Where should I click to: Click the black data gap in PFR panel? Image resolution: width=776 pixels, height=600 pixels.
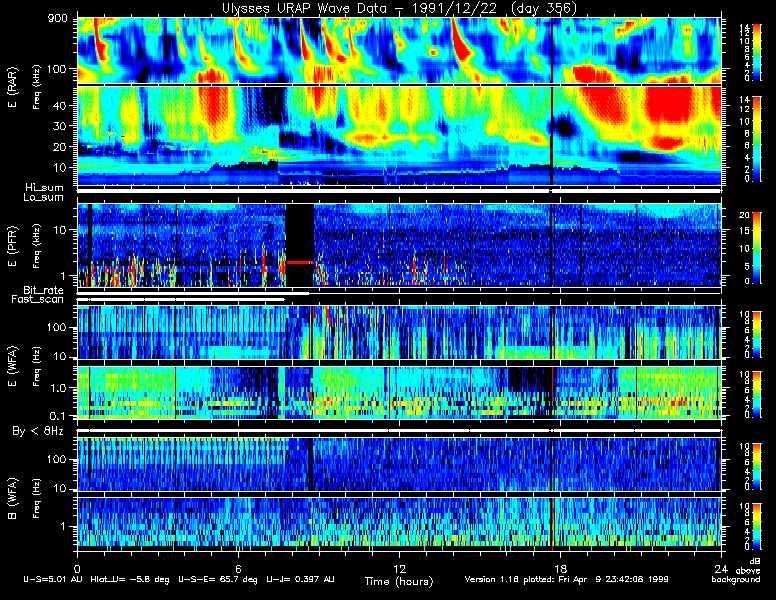pyautogui.click(x=300, y=245)
